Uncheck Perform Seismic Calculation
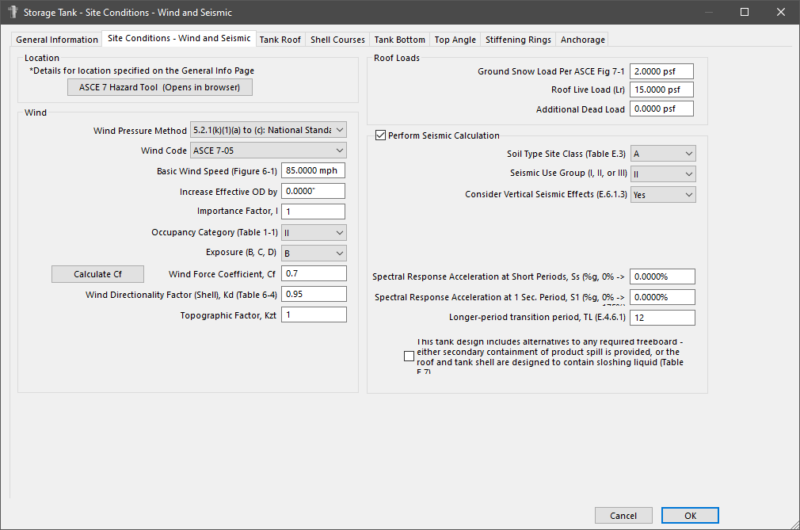Image resolution: width=800 pixels, height=530 pixels. [380, 135]
